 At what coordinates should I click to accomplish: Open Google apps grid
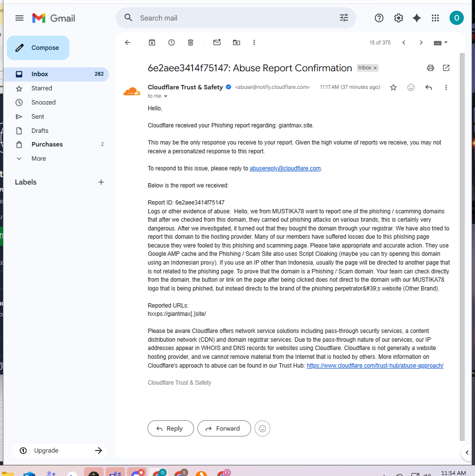pyautogui.click(x=435, y=18)
